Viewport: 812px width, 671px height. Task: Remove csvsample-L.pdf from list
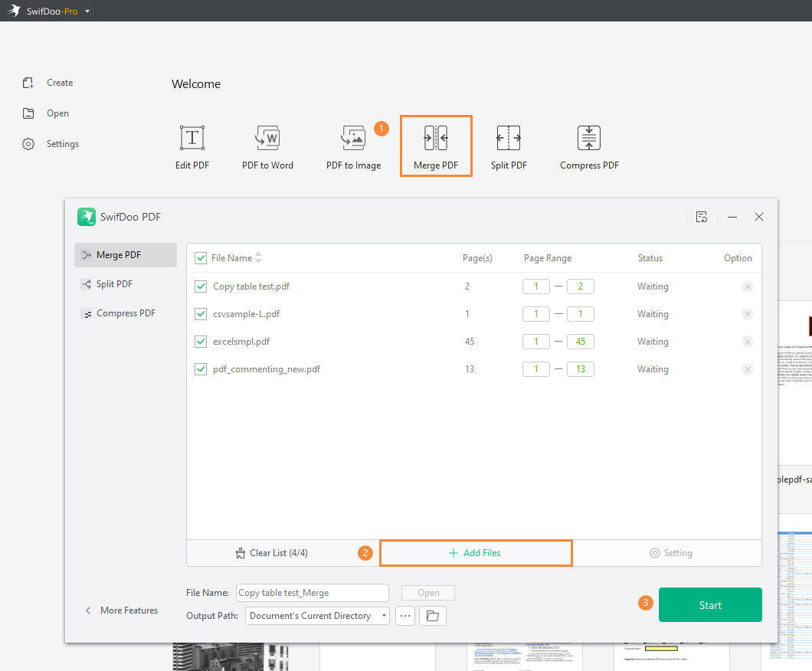[x=747, y=314]
